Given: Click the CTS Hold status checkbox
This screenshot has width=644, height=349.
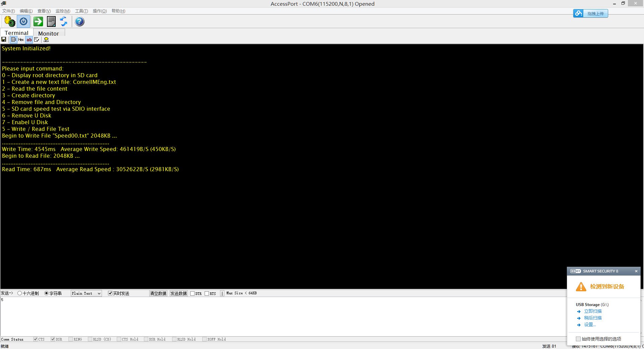Looking at the screenshot, I should [x=119, y=339].
